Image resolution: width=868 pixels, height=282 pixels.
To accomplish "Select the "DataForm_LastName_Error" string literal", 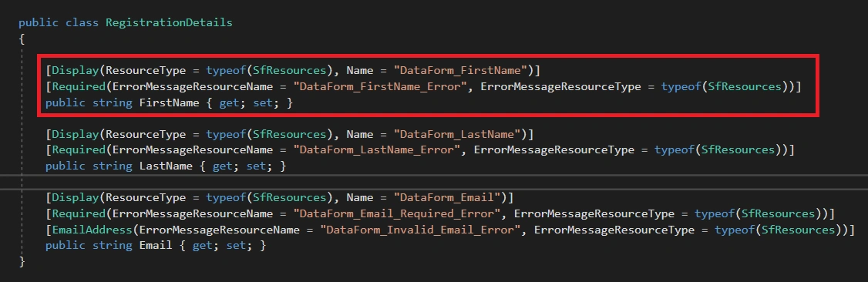I will 377,150.
